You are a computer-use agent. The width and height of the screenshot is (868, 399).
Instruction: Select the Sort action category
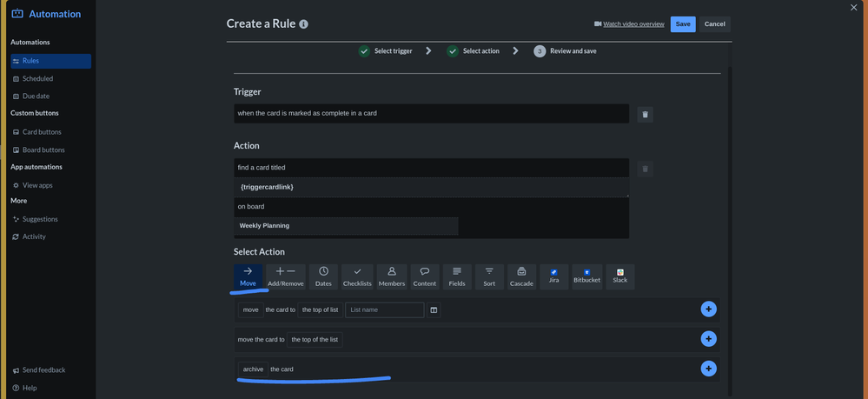tap(489, 276)
